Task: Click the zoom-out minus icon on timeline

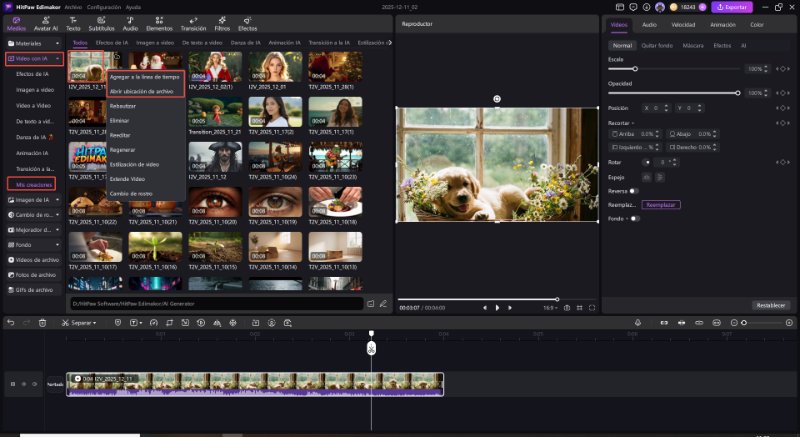Action: click(x=734, y=323)
